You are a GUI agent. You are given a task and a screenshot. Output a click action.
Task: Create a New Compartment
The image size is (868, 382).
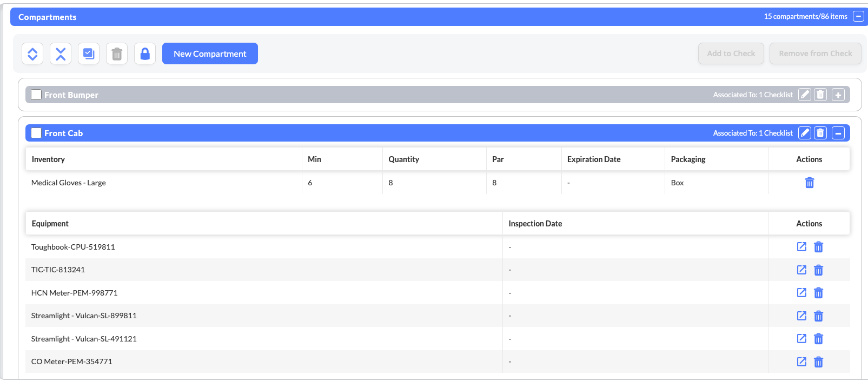[210, 53]
